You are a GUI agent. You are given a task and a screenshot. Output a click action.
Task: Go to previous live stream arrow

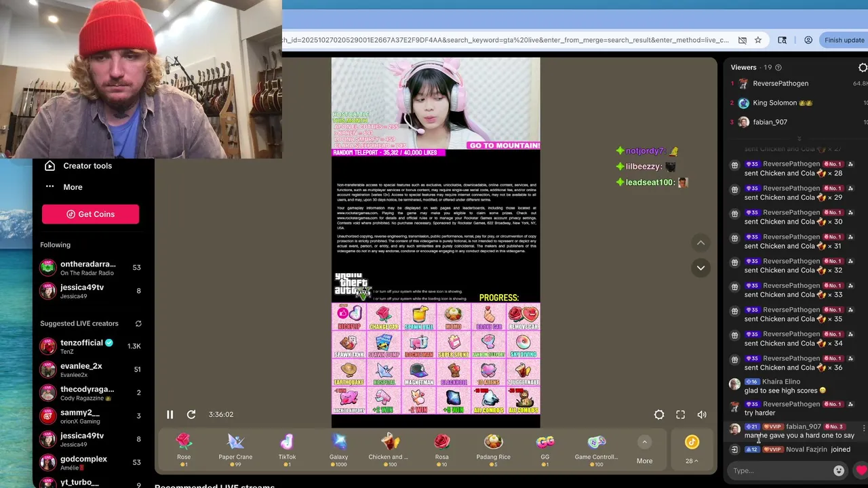(x=701, y=243)
